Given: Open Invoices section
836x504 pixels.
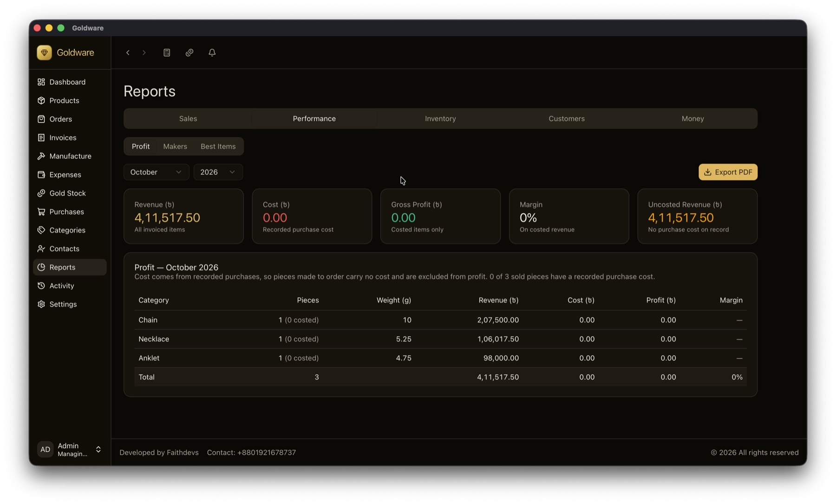Looking at the screenshot, I should point(70,137).
